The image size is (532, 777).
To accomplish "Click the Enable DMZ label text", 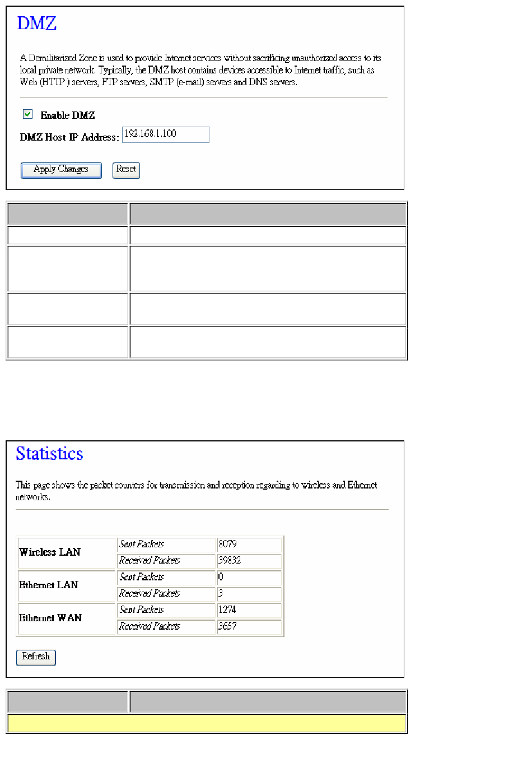I will tap(68, 115).
